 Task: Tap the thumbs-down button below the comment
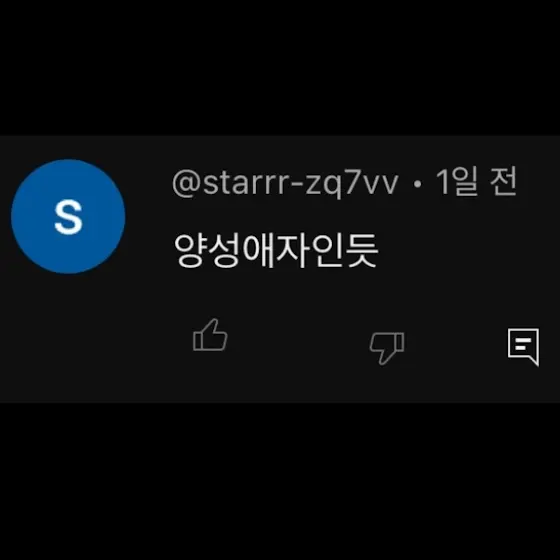pos(387,348)
